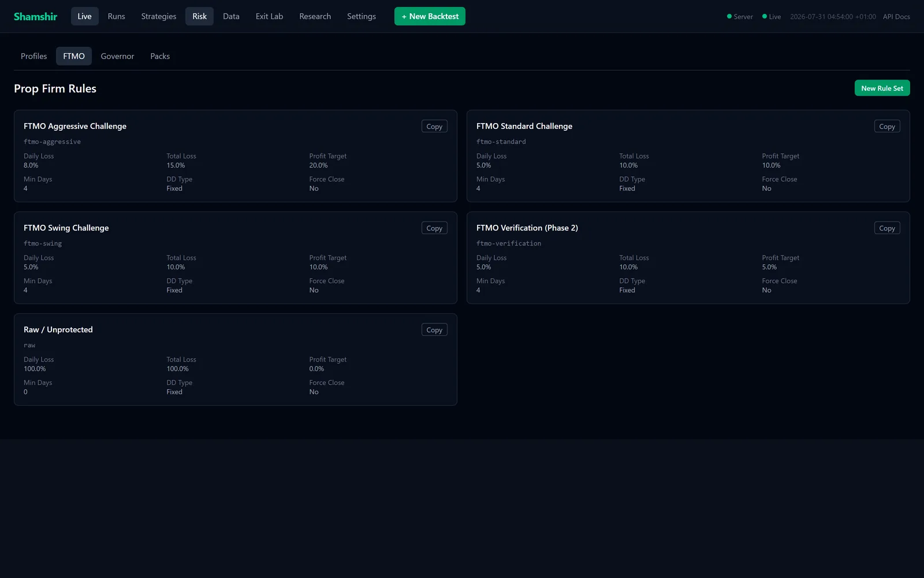
Task: Copy the FTMO Standard Challenge rule set
Action: (887, 127)
